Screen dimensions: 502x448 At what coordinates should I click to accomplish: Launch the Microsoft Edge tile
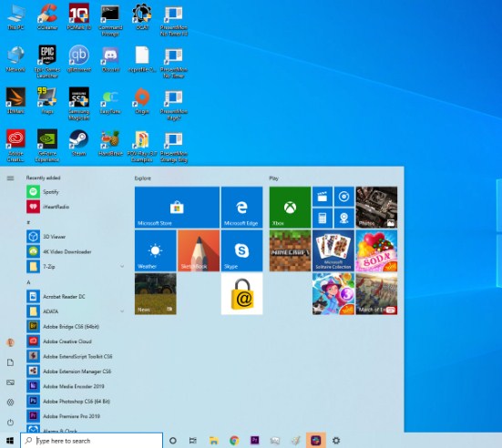[241, 207]
